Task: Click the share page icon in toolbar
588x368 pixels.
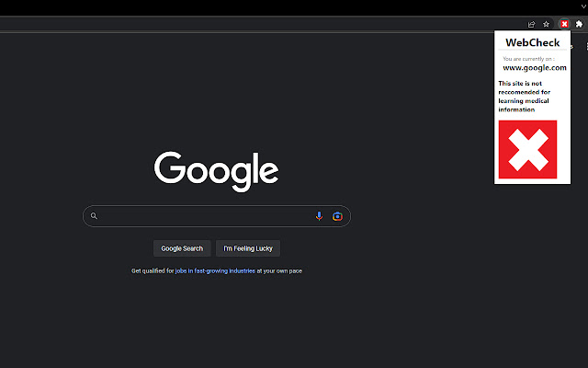Action: (x=531, y=25)
